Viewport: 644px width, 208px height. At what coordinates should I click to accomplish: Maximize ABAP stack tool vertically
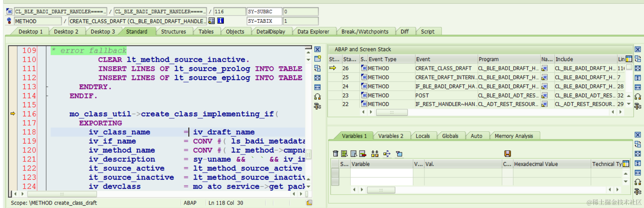(638, 78)
